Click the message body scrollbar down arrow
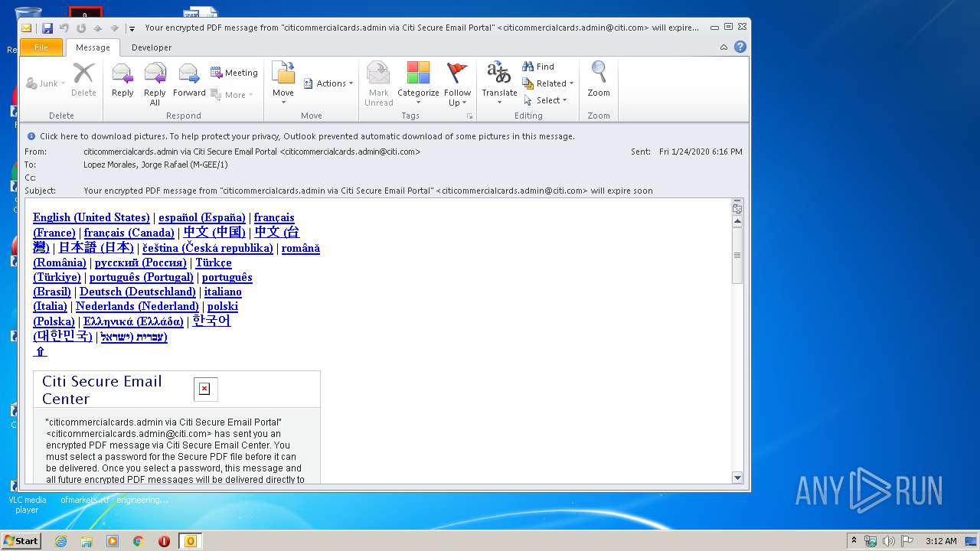 pos(737,478)
